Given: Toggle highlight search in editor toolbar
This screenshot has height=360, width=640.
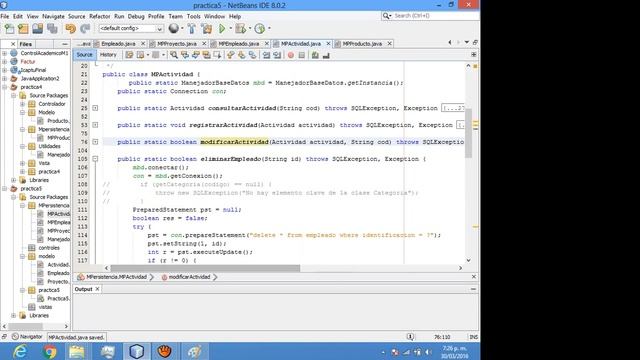Looking at the screenshot, I should coord(207,55).
